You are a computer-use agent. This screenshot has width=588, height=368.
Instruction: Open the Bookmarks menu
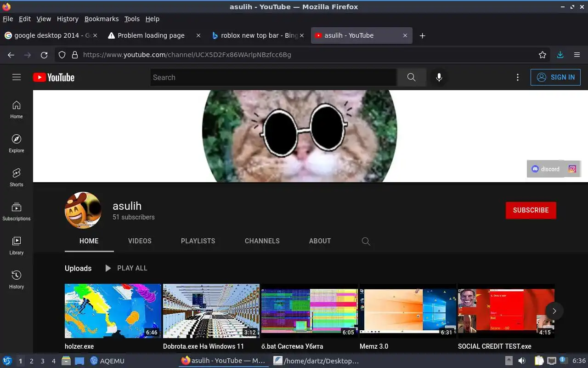(102, 19)
